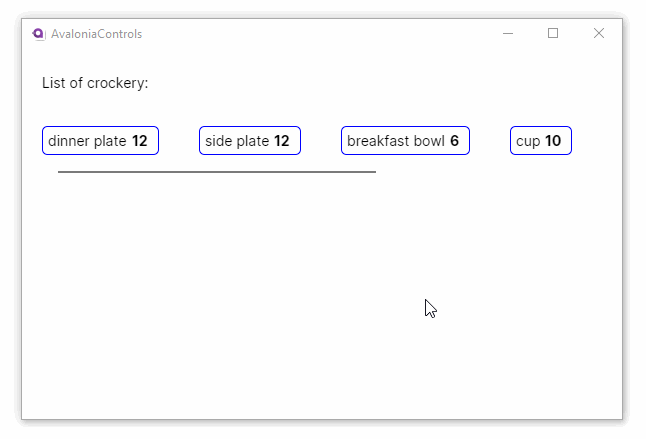Minimize the AvaloniaControls window
The height and width of the screenshot is (439, 646).
[508, 34]
